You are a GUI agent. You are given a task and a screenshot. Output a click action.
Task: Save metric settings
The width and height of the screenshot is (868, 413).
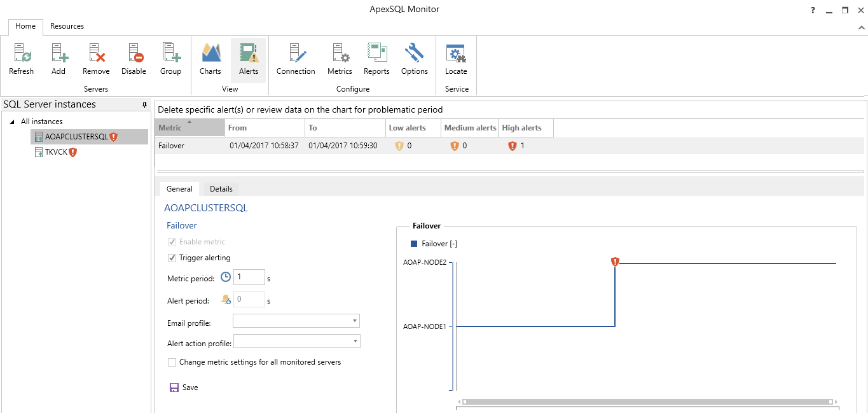pos(184,388)
